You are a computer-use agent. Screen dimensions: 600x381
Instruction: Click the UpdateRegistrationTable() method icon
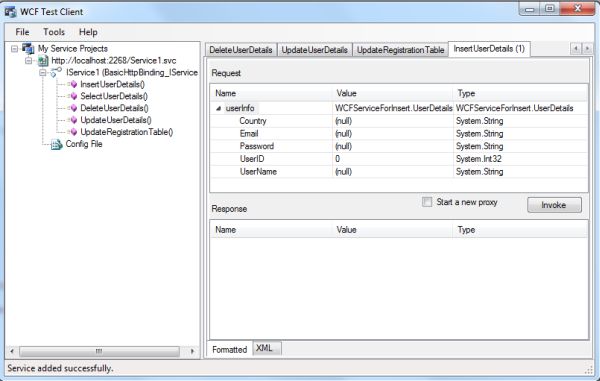click(x=73, y=132)
